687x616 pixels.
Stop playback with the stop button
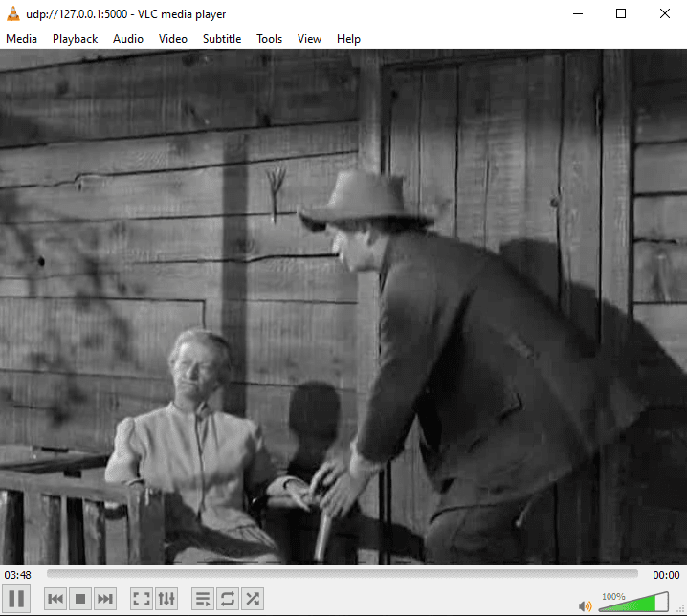point(80,599)
